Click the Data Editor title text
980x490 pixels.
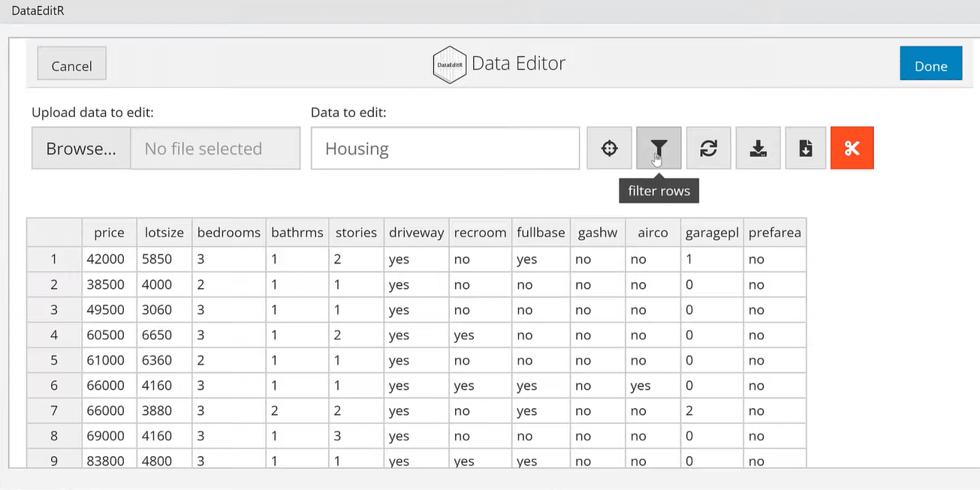pyautogui.click(x=518, y=63)
